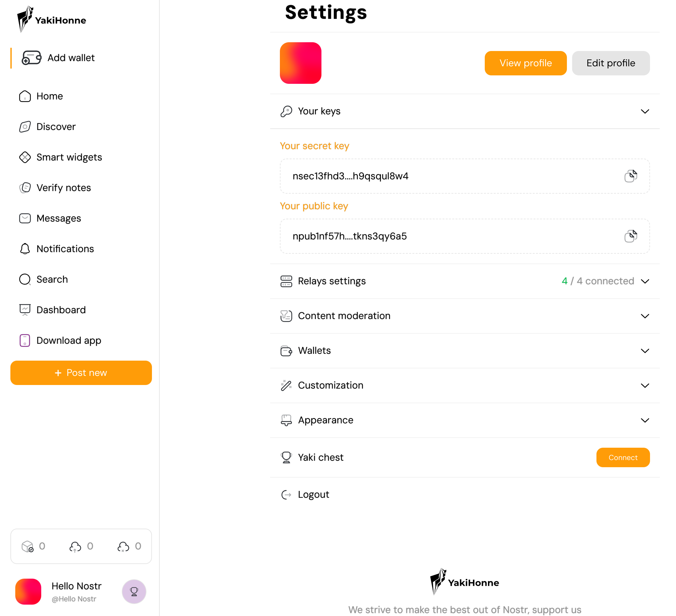Go to Notifications in the sidebar
676x616 pixels.
click(57, 249)
